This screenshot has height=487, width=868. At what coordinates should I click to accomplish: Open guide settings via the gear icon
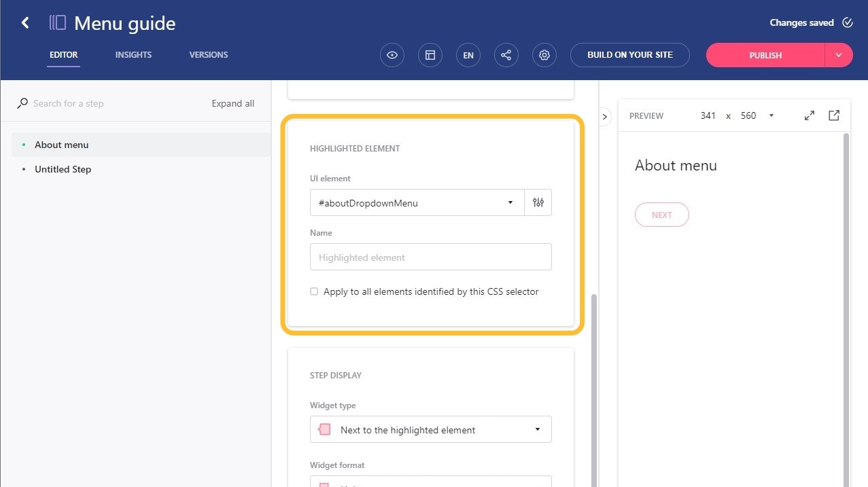[544, 55]
